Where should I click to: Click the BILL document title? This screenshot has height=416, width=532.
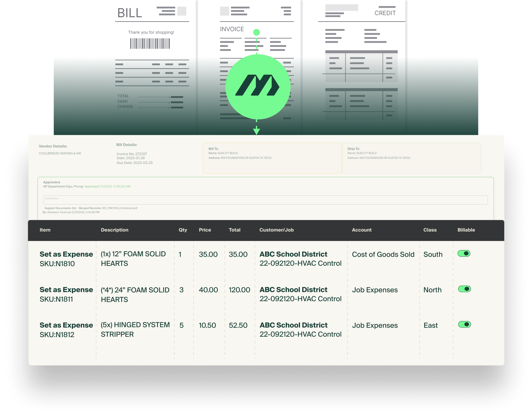130,13
